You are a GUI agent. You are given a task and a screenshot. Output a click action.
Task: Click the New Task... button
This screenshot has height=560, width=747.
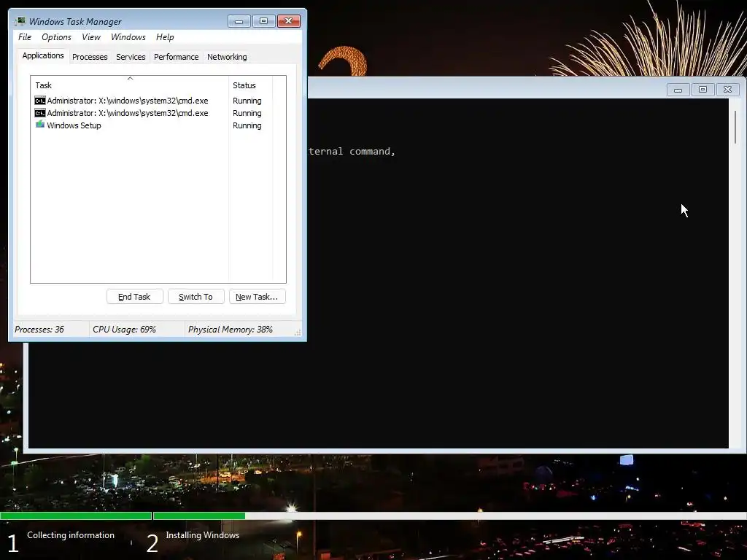point(257,297)
